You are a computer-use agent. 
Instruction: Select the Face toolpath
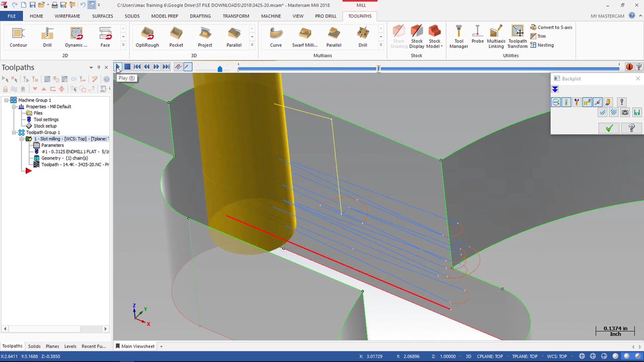[x=105, y=37]
